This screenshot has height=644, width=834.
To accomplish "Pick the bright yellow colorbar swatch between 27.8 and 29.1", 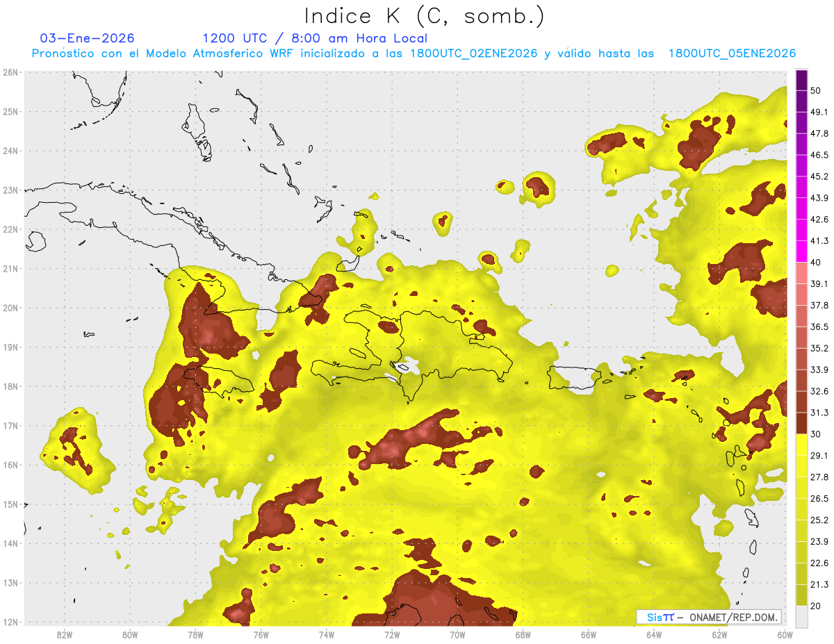I will 801,466.
